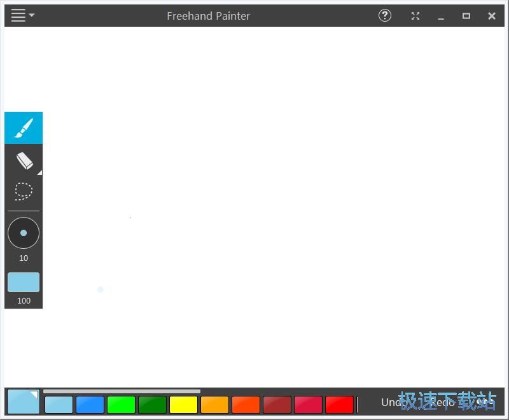The width and height of the screenshot is (509, 420).
Task: Select the Brush tool
Action: coord(24,128)
